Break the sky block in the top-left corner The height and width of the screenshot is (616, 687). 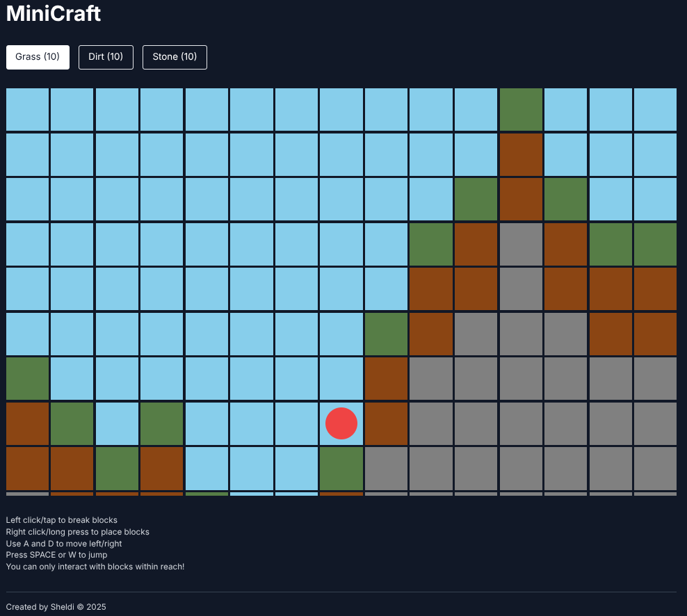click(27, 109)
